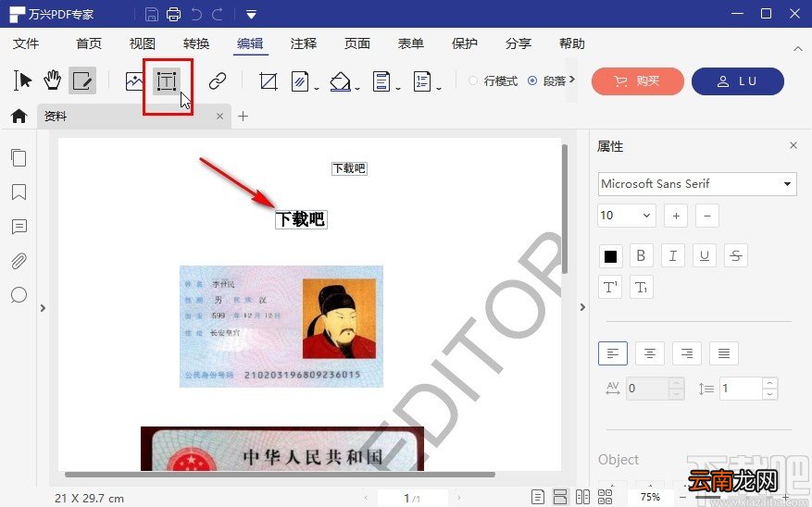Open the comments sidebar panel
This screenshot has width=812, height=507.
(19, 226)
